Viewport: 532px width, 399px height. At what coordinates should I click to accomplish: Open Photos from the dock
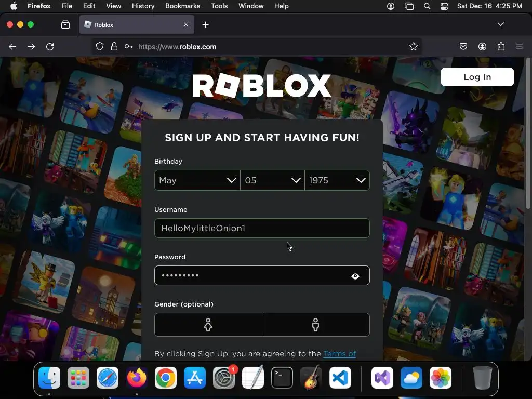tap(441, 378)
